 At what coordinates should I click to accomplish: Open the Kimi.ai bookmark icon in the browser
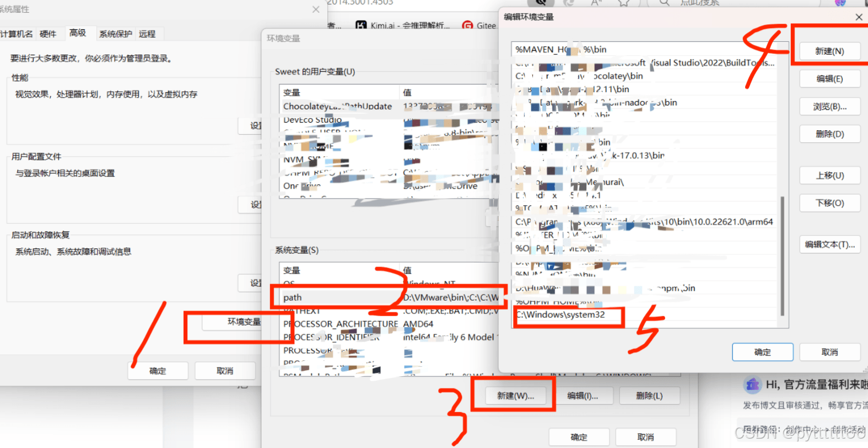pyautogui.click(x=362, y=25)
